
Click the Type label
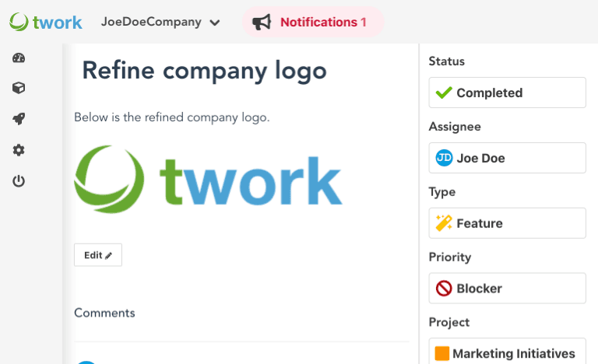(442, 191)
